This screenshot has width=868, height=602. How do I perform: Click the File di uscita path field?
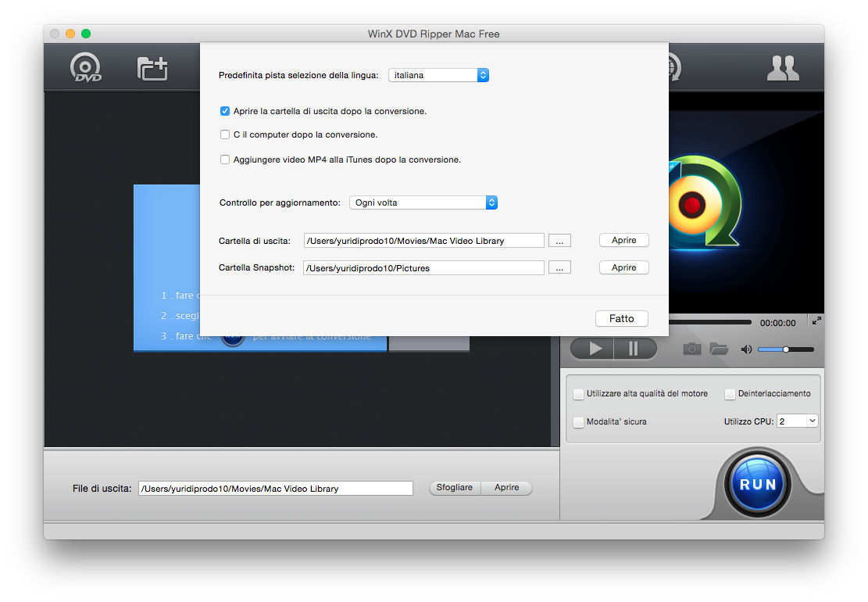pyautogui.click(x=276, y=489)
